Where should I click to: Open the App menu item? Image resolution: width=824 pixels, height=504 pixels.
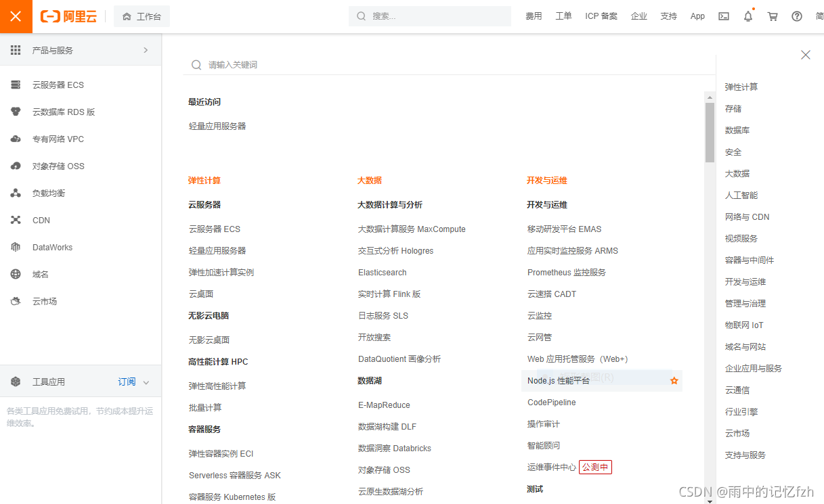pos(697,16)
